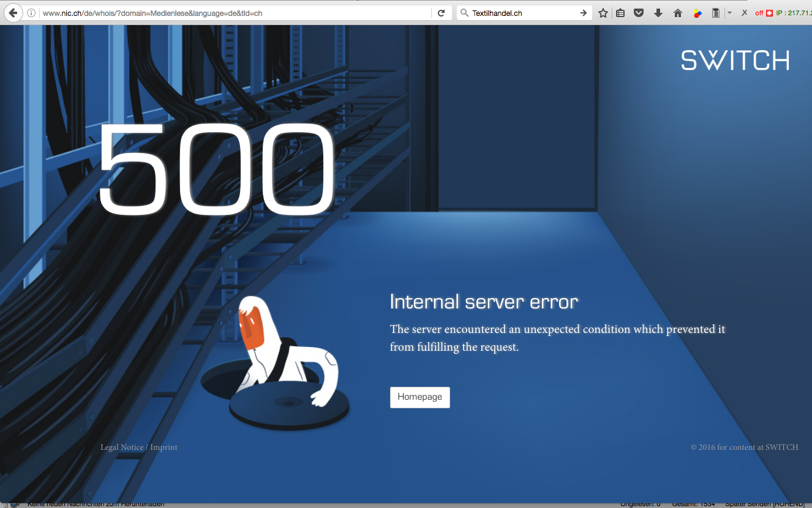Reload the page with the refresh icon
The image size is (812, 508).
coord(441,13)
